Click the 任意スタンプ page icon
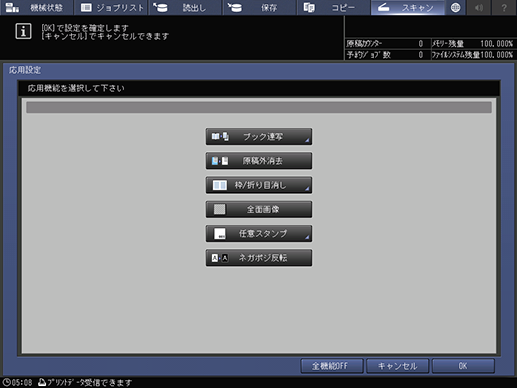Viewport: 517px width, 388px height. coord(220,234)
